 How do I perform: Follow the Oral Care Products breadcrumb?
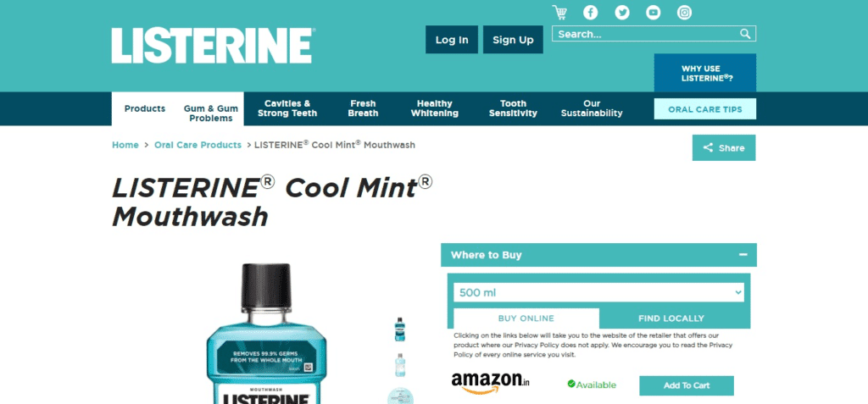click(198, 145)
